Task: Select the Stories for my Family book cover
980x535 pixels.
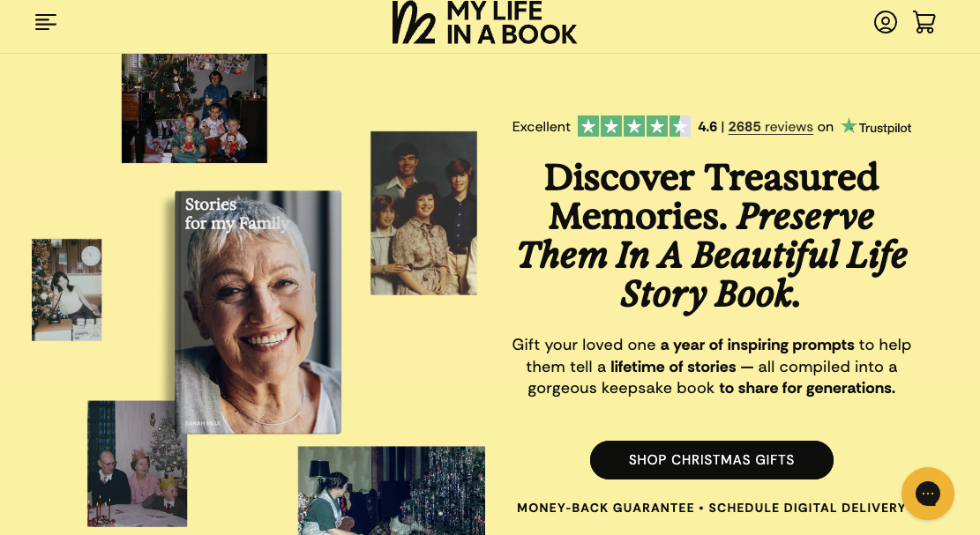Action: click(x=258, y=312)
